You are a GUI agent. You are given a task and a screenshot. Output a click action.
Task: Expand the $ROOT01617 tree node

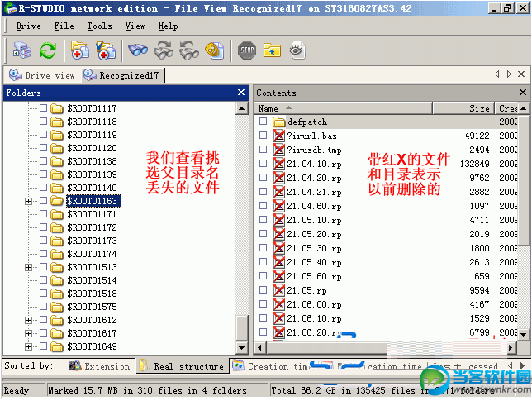click(28, 333)
